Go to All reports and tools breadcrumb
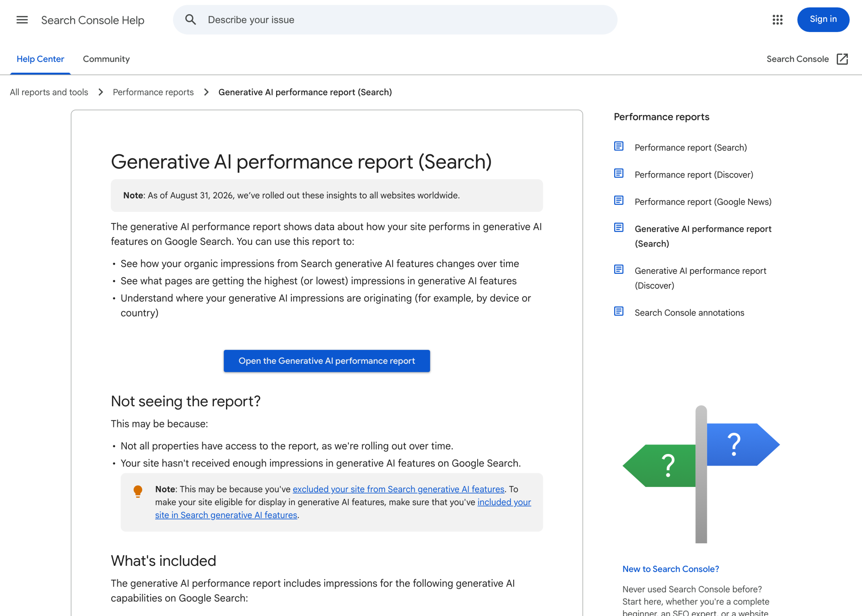 click(x=49, y=92)
